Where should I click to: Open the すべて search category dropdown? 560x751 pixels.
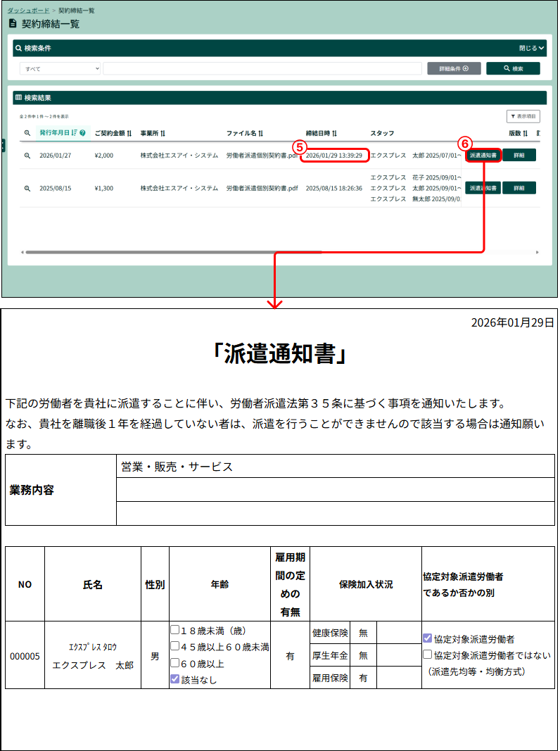61,68
